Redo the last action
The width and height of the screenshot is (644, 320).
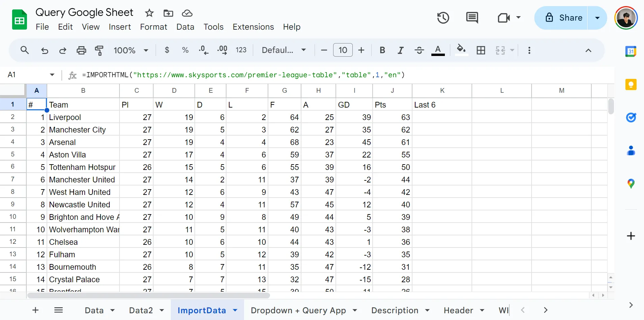pos(63,51)
